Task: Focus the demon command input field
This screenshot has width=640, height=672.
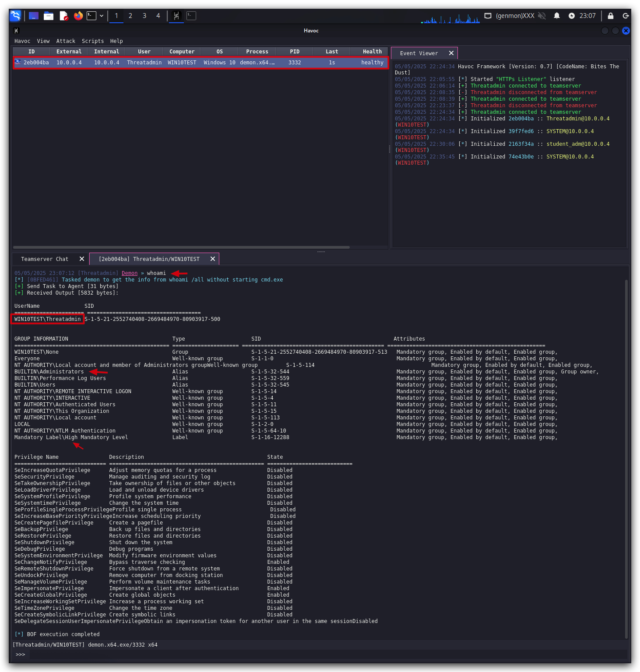Action: coord(328,654)
